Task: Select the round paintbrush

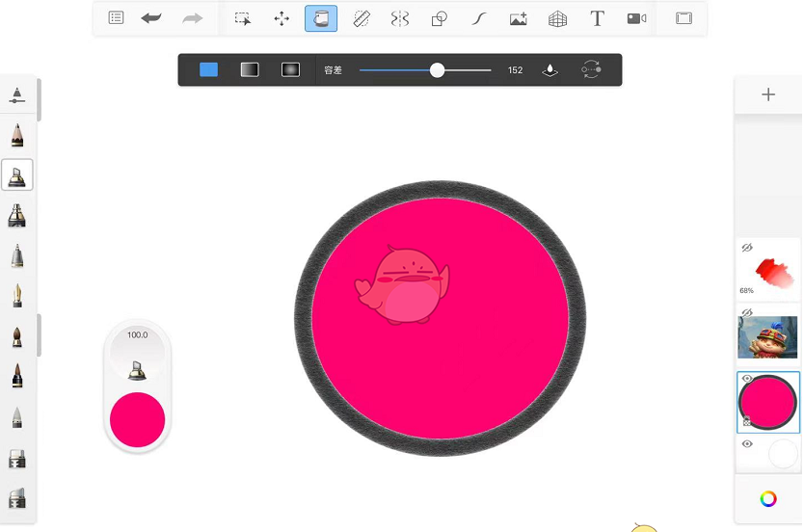Action: pyautogui.click(x=17, y=336)
